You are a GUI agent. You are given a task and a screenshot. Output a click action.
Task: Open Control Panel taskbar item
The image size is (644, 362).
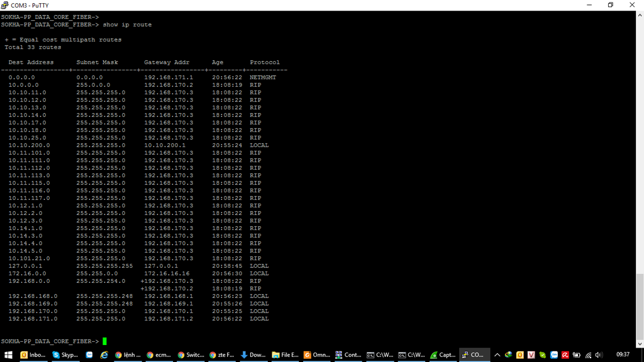(348, 355)
